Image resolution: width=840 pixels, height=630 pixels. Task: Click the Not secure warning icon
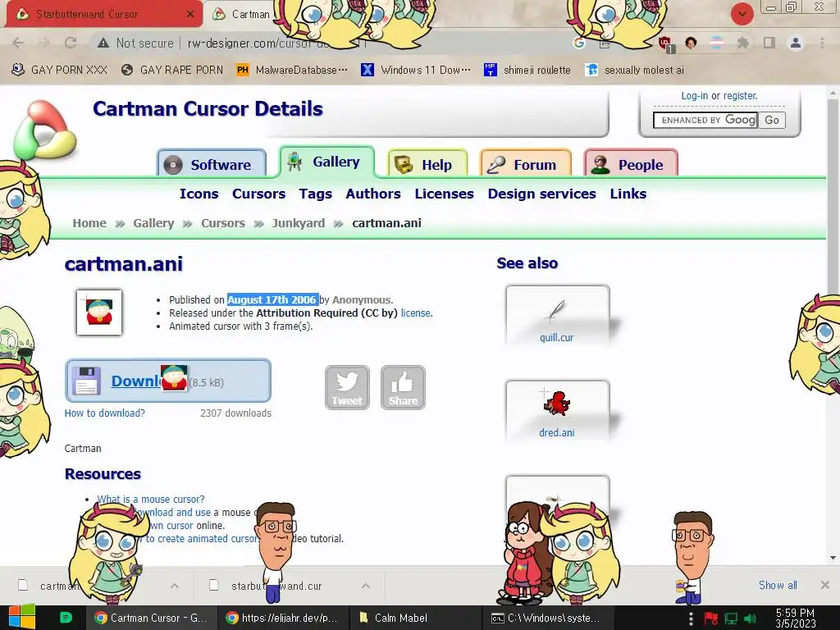click(x=103, y=43)
